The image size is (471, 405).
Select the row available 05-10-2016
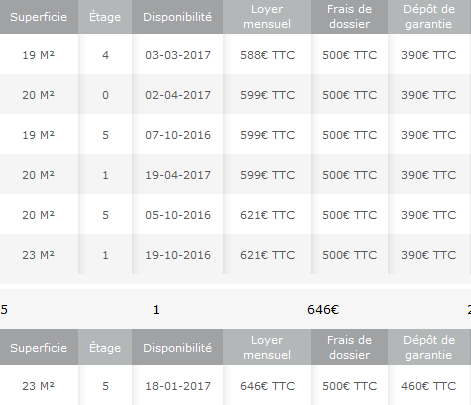tap(235, 214)
